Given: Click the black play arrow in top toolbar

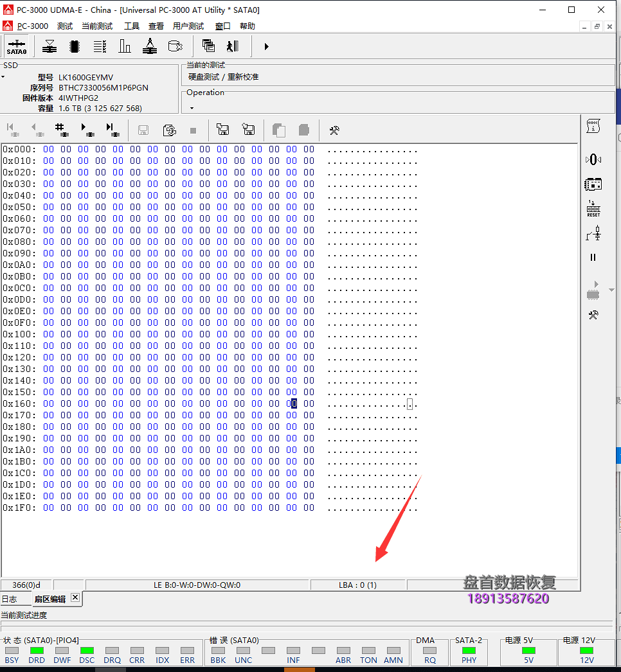Looking at the screenshot, I should [x=266, y=46].
